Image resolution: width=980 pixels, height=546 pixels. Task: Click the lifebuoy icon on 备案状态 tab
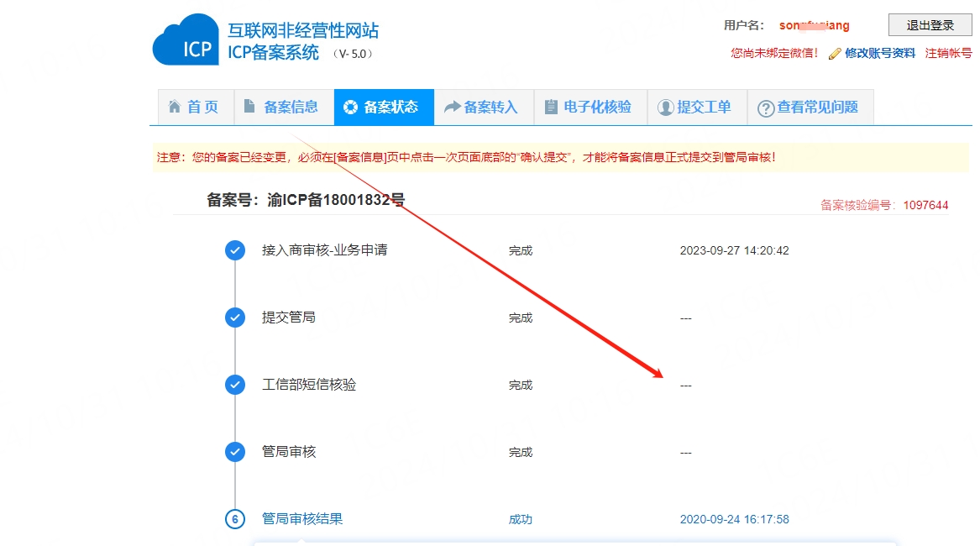[x=351, y=107]
